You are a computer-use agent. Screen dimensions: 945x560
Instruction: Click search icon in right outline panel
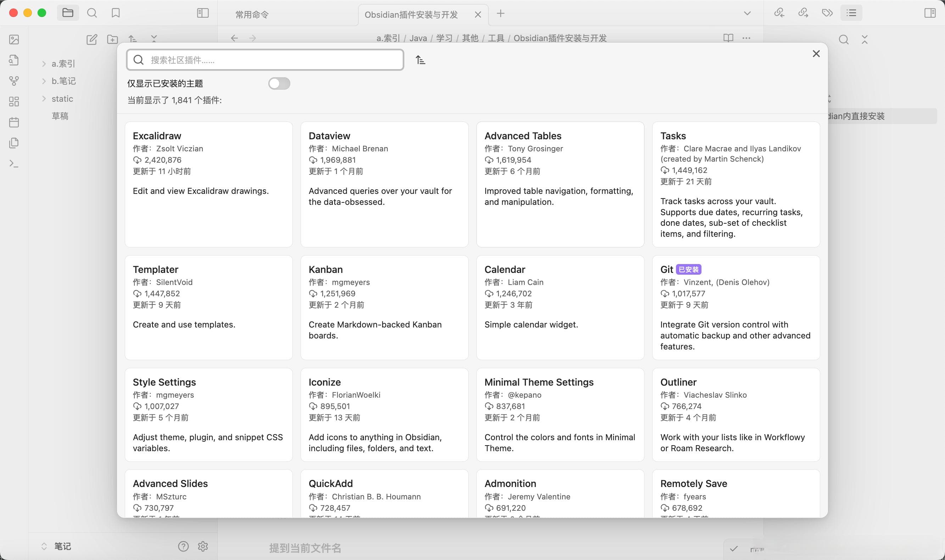[844, 40]
